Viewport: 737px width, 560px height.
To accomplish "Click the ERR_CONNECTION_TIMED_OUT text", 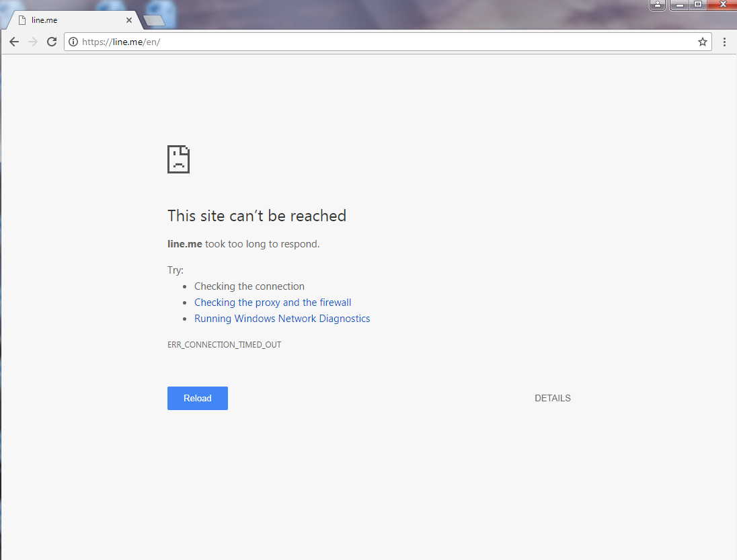I will [x=224, y=345].
